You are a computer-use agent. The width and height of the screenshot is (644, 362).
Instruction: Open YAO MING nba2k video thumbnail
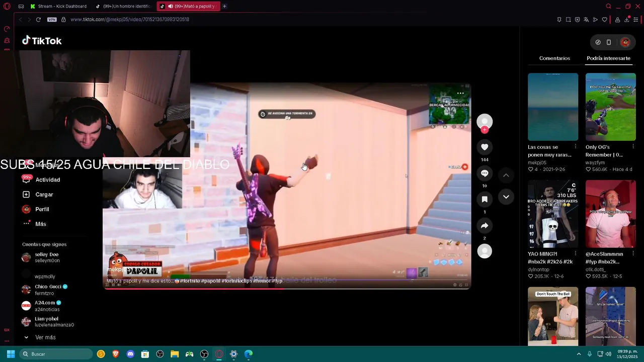[553, 214]
